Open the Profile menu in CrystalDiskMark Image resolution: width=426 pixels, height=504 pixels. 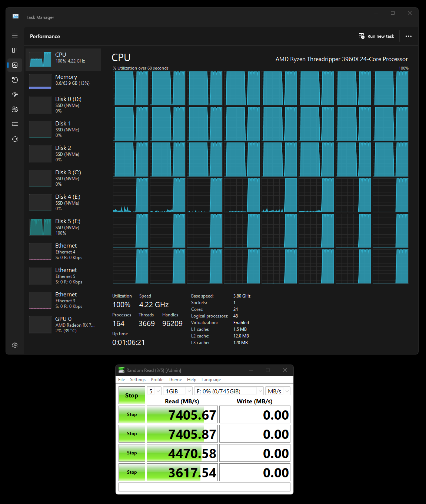coord(157,380)
